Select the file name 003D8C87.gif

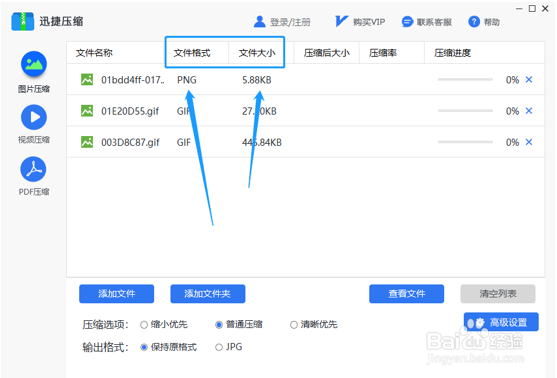click(130, 142)
